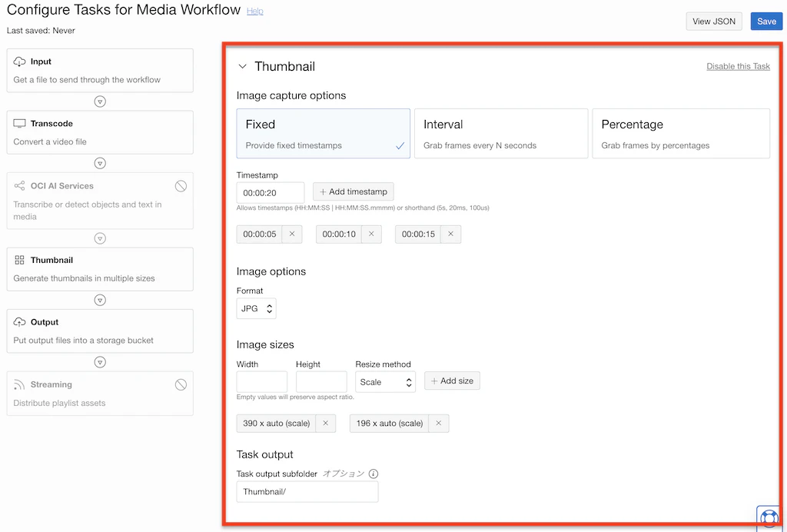The image size is (787, 532).
Task: Click the Add size button
Action: [x=452, y=381]
